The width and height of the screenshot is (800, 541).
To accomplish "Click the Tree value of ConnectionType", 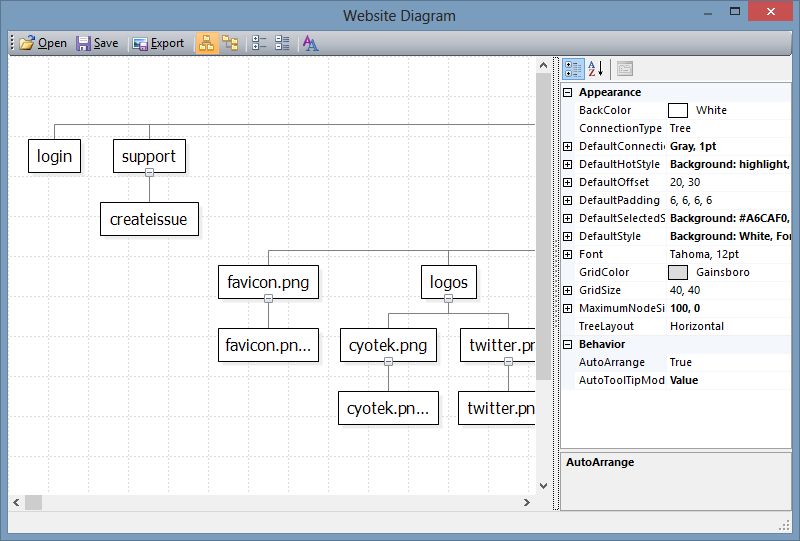I will click(680, 128).
